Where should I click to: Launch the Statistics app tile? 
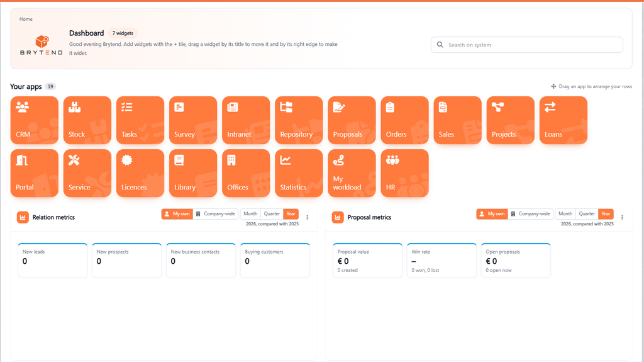(x=299, y=173)
